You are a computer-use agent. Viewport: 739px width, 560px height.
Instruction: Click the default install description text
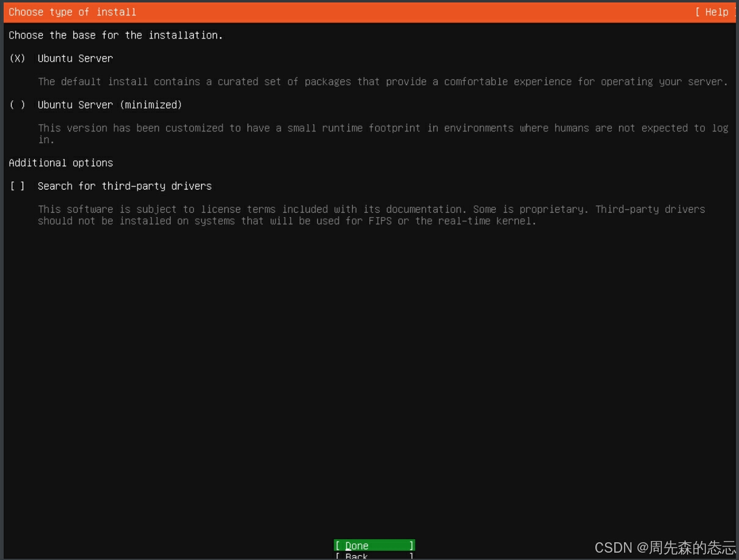tap(383, 82)
